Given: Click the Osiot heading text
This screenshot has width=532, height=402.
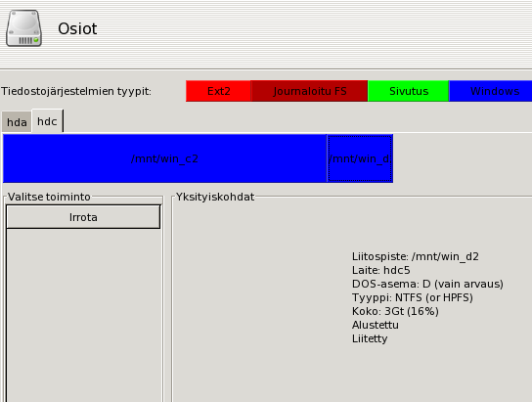Looking at the screenshot, I should pos(77,28).
